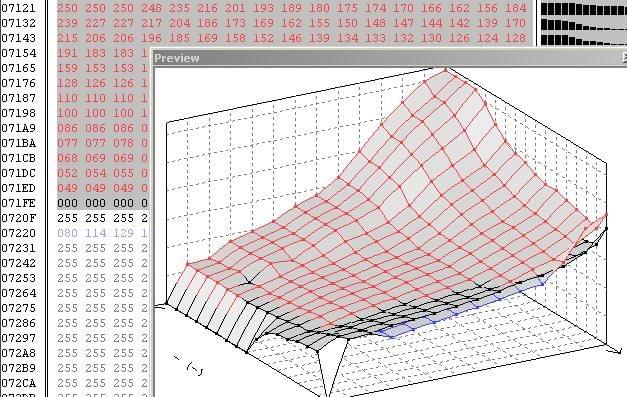Select the first 255 value in row 0720F
627x397 pixels.
tap(68, 218)
